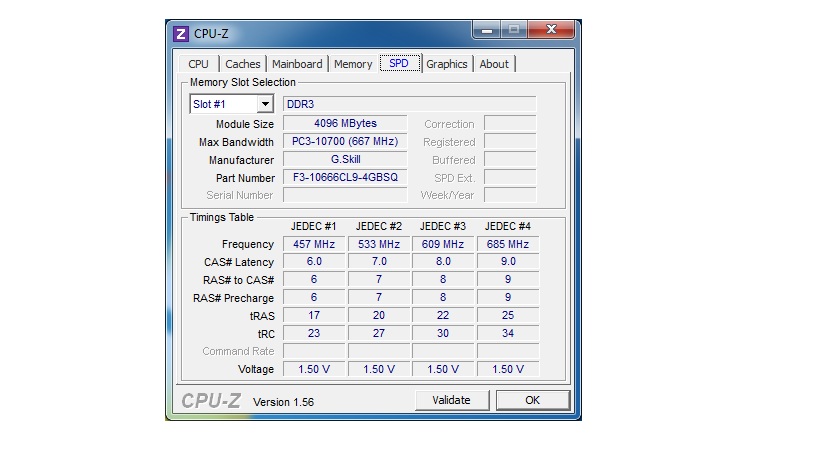The height and width of the screenshot is (460, 819).
Task: Select the 533 MHz frequency cell
Action: [379, 244]
